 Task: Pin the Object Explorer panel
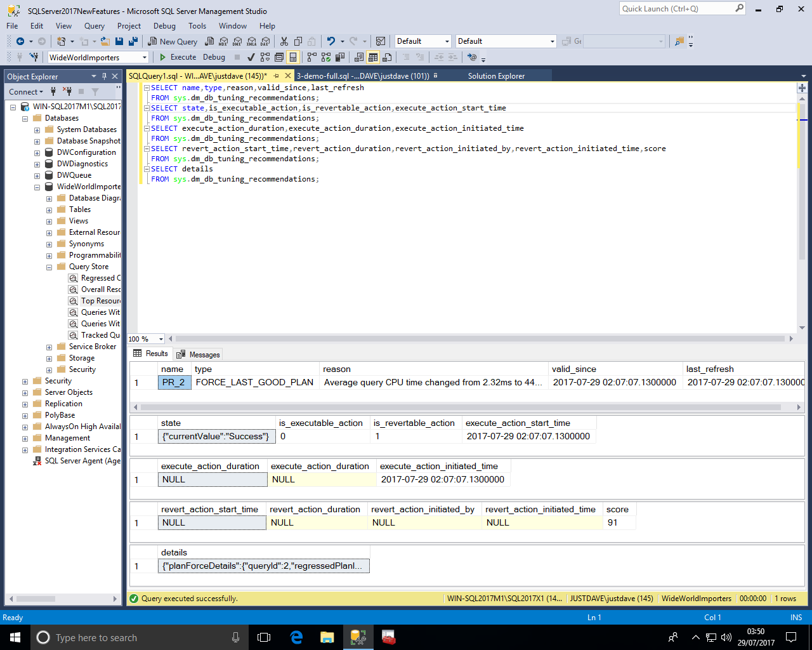click(105, 76)
